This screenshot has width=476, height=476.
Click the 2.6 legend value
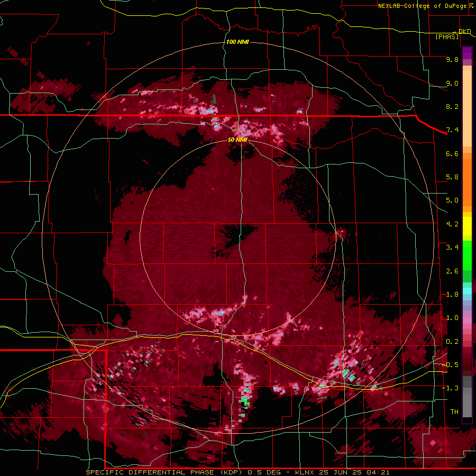click(x=452, y=271)
